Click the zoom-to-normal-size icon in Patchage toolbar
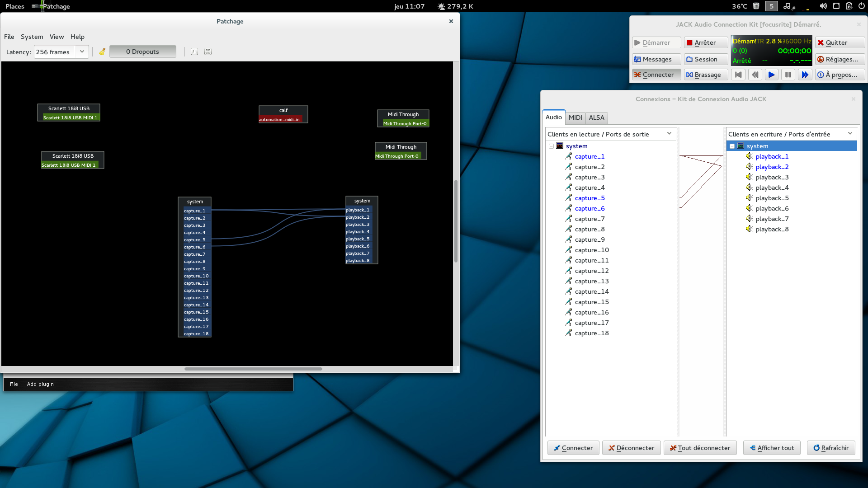The image size is (868, 488). point(194,52)
